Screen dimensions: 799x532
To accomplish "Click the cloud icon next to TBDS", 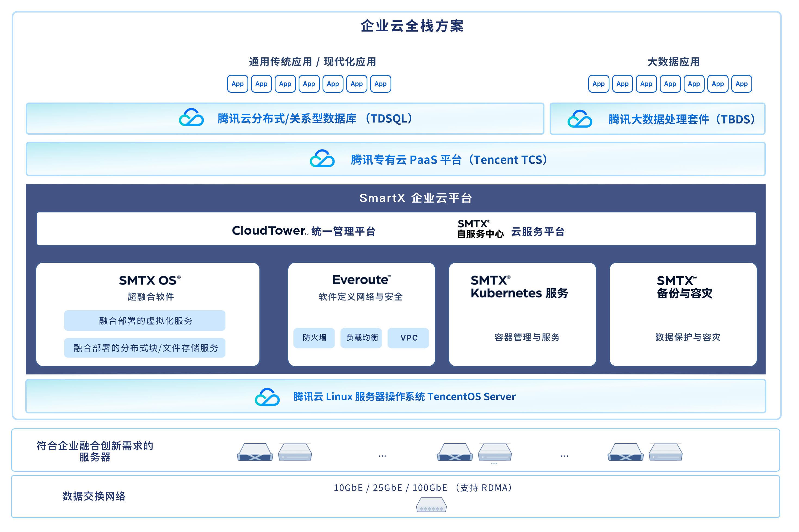I will coord(580,119).
